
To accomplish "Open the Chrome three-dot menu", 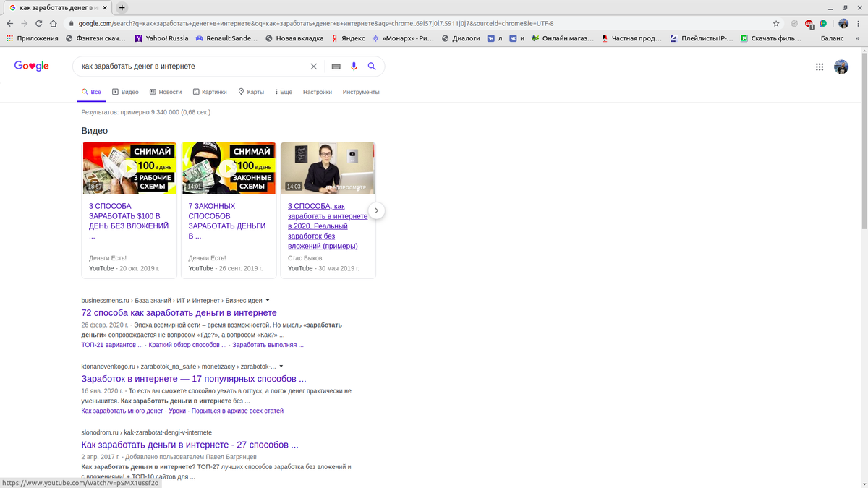I will [x=858, y=23].
